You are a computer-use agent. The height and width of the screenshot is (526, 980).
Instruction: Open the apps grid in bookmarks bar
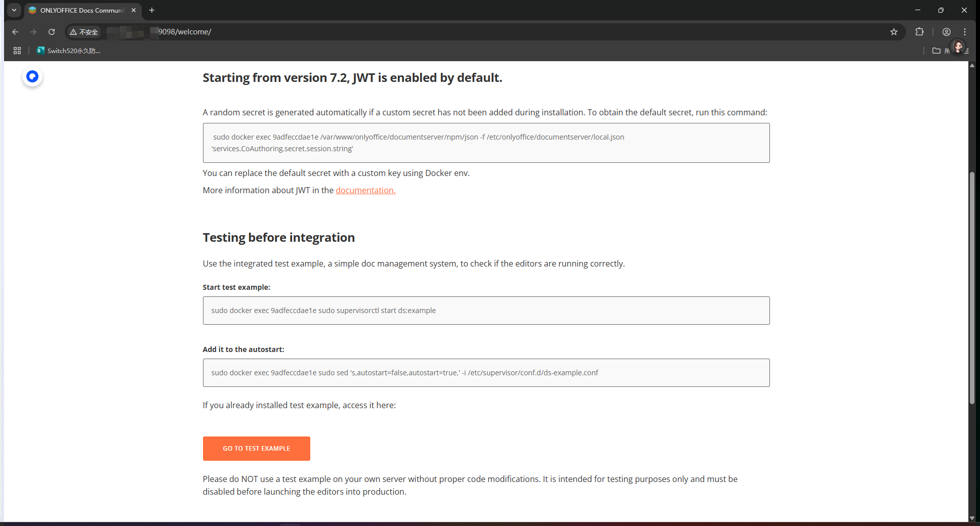point(17,51)
